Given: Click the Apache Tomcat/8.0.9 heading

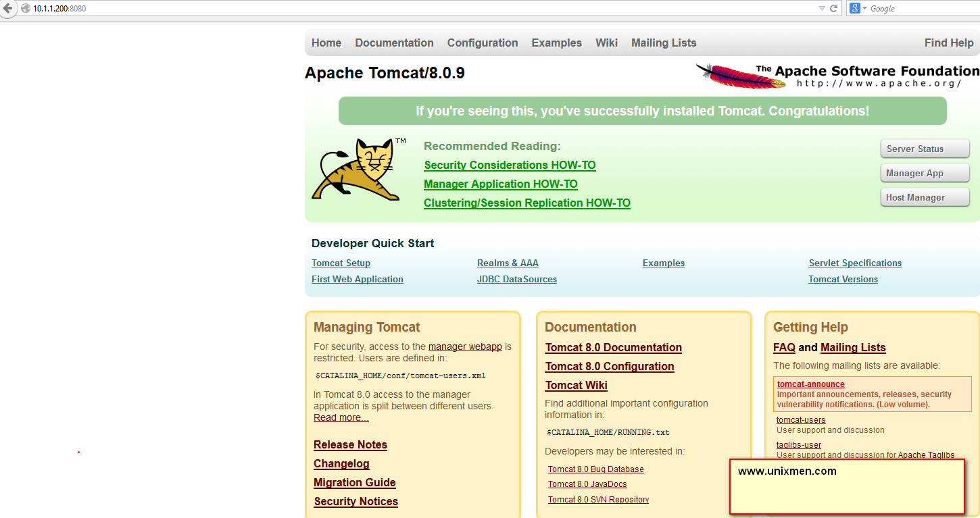Looking at the screenshot, I should (x=385, y=73).
